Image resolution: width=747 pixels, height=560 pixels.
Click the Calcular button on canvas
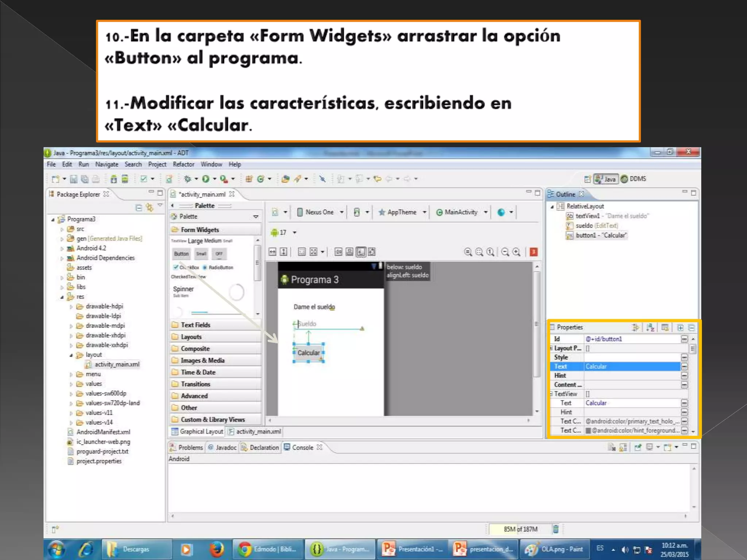(x=309, y=353)
